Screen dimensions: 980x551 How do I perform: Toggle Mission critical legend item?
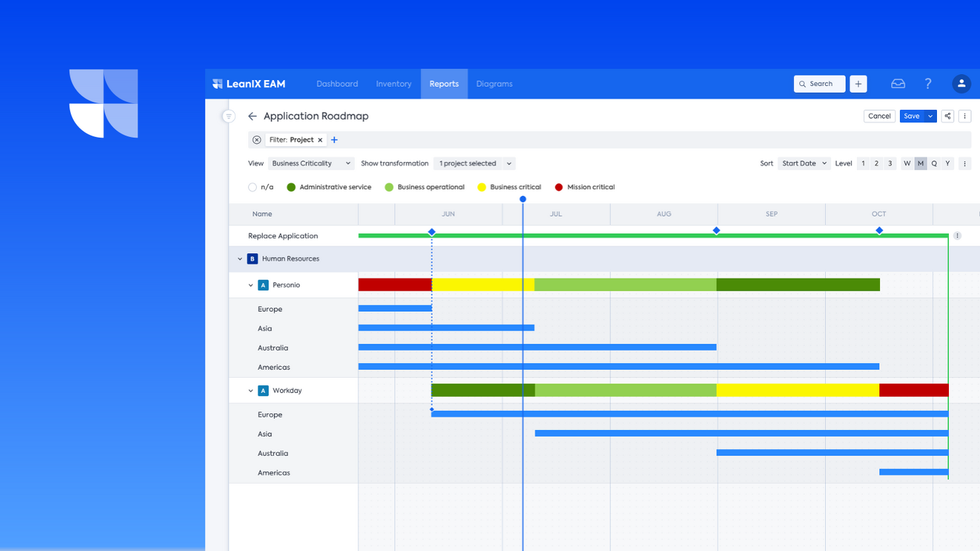click(x=585, y=187)
